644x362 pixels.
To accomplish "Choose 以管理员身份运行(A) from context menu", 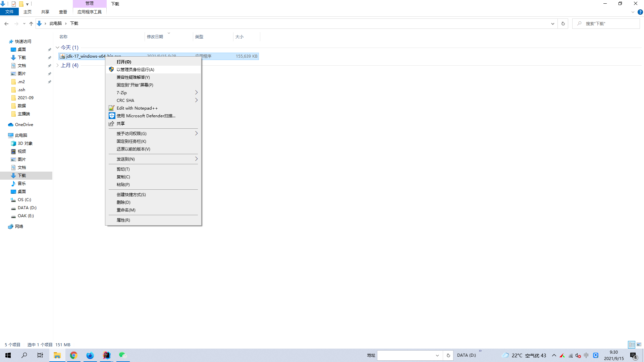I will pyautogui.click(x=153, y=69).
